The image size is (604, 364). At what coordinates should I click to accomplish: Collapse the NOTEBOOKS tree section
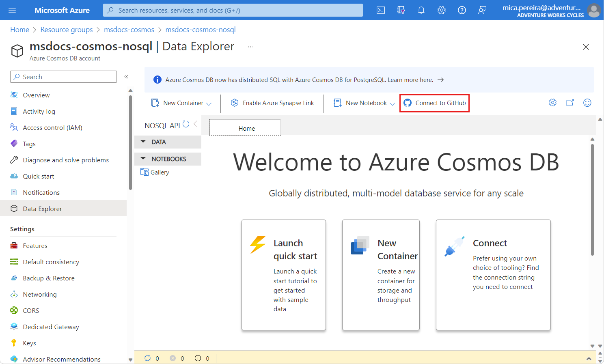click(168, 159)
